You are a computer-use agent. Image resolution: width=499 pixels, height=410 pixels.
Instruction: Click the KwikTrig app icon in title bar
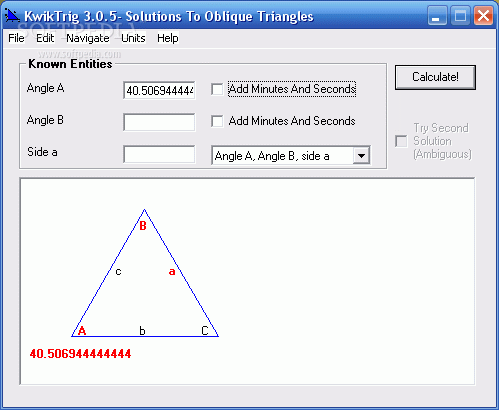click(12, 16)
